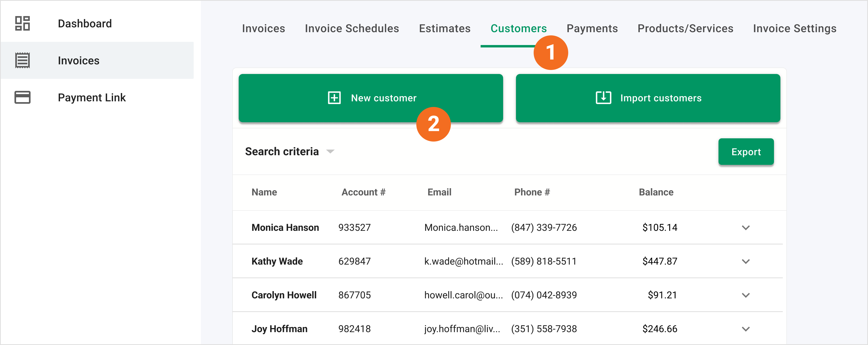Screen dimensions: 868x345
Task: Click the Dashboard grid icon
Action: pyautogui.click(x=22, y=24)
